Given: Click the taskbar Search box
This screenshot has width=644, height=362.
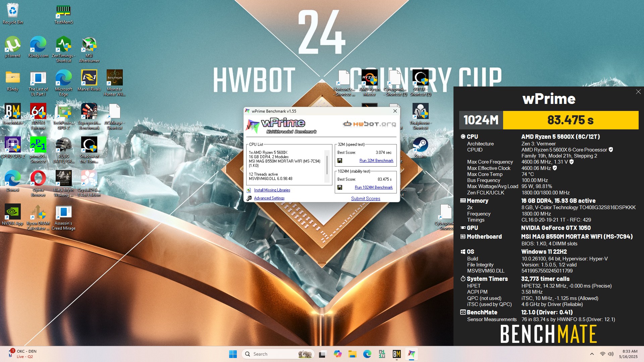Looking at the screenshot, I should point(278,354).
